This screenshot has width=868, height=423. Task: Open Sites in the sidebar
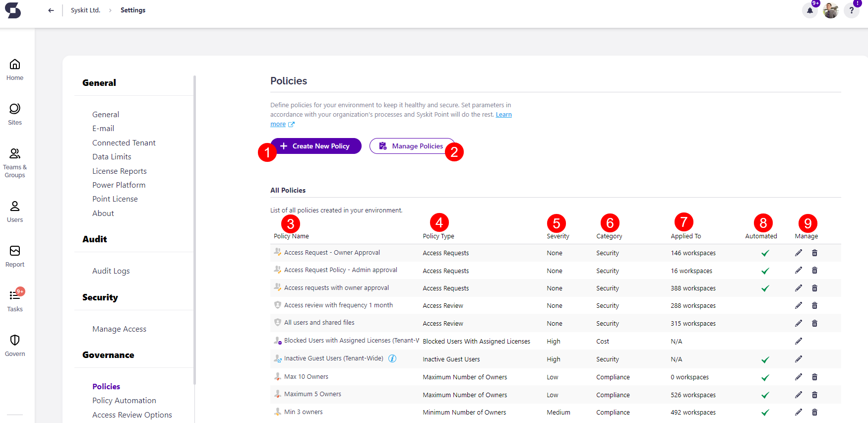[x=15, y=114]
